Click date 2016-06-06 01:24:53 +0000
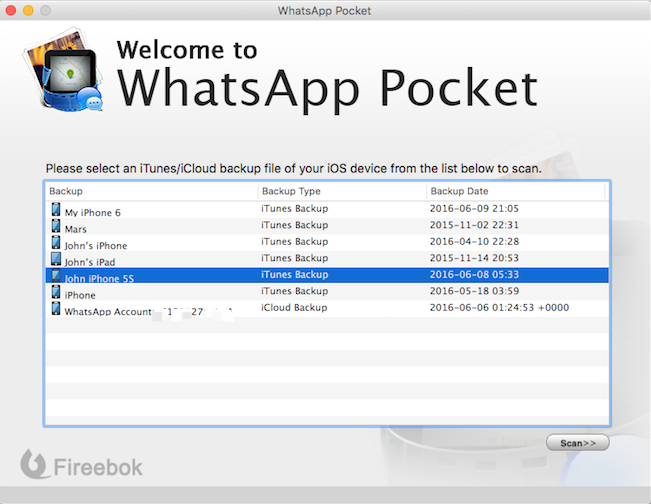651x504 pixels. [499, 308]
